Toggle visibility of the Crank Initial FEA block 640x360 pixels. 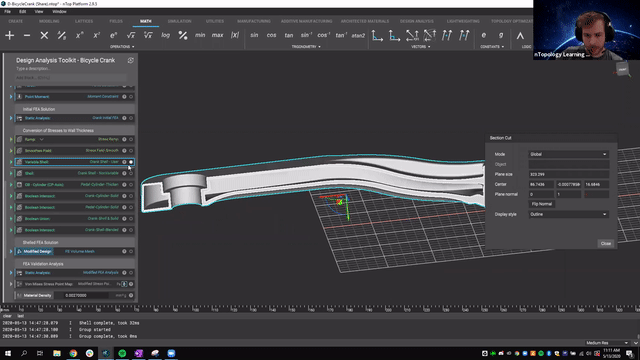131,118
